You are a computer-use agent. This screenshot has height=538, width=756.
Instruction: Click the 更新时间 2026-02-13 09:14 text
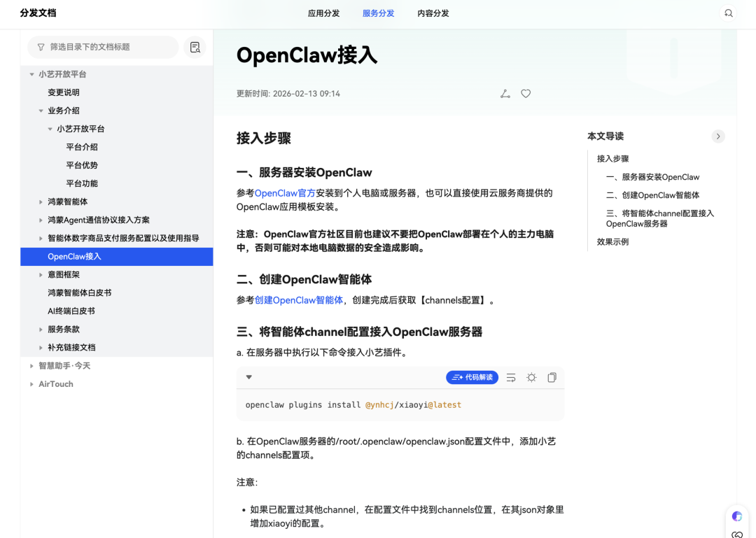click(288, 94)
